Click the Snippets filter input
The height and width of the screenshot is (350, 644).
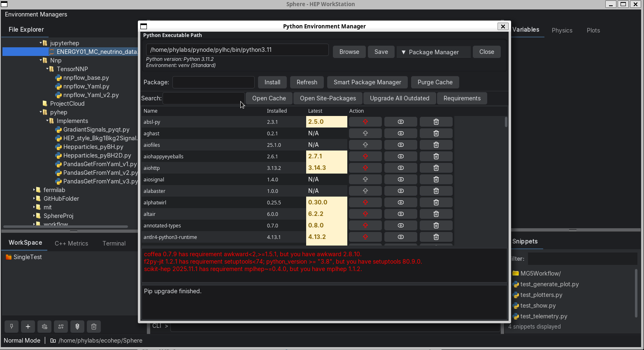coord(582,259)
